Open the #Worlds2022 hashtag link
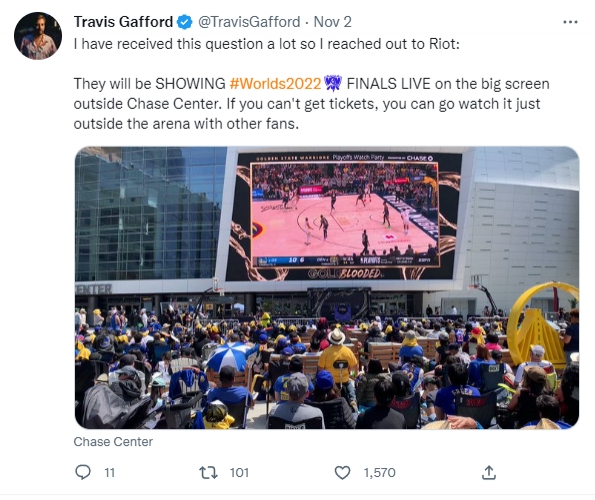Screen dimensions: 595x500 (275, 83)
